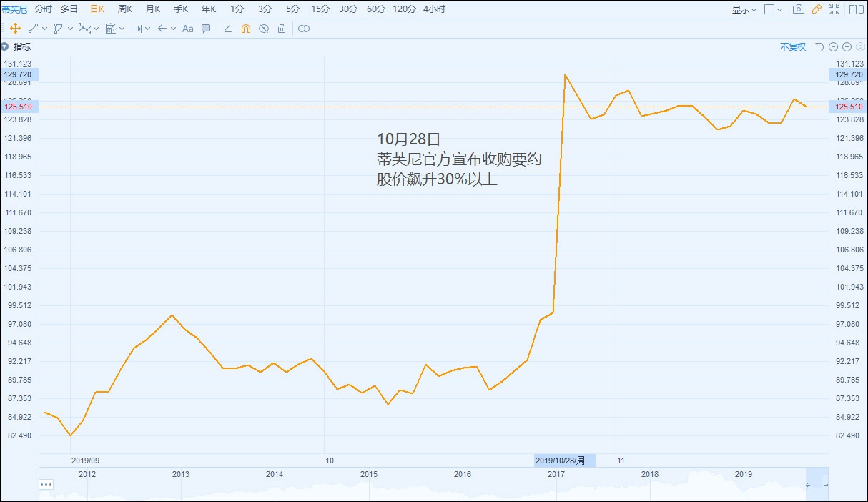868x502 pixels.
Task: Select the 日K daily candlestick tab
Action: (97, 9)
